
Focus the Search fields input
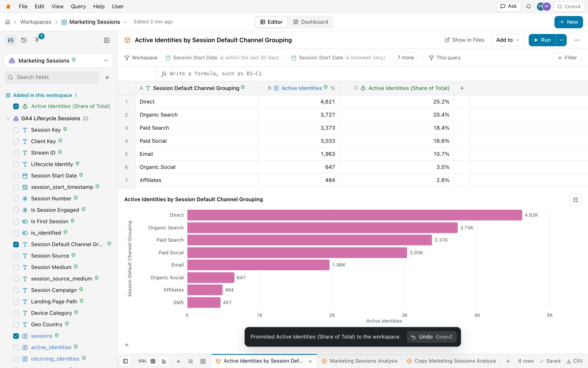[x=52, y=77]
